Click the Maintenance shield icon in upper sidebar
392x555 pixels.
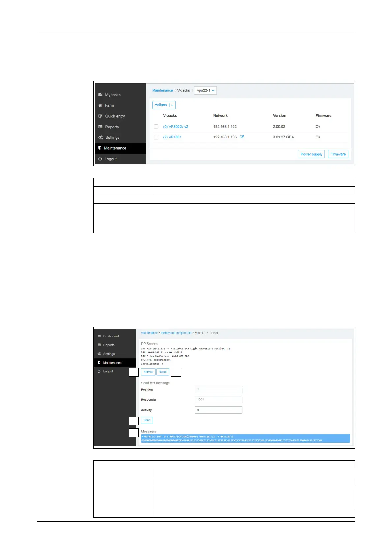[100, 148]
